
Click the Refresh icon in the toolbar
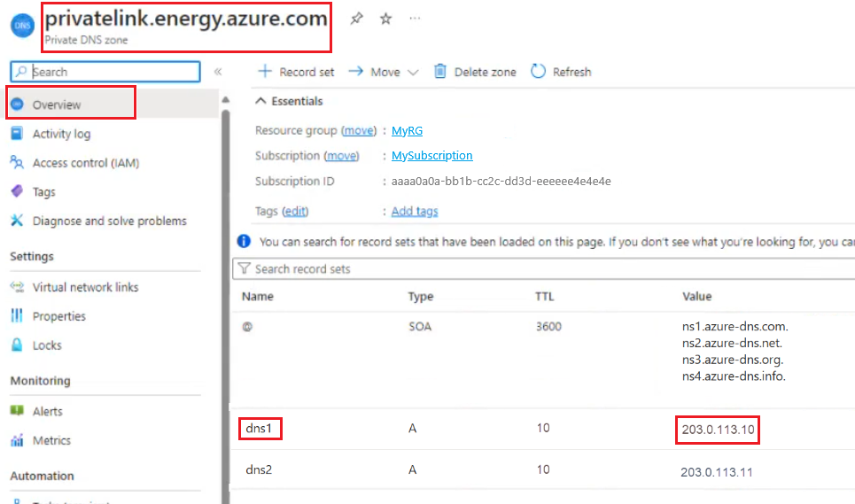[x=538, y=72]
